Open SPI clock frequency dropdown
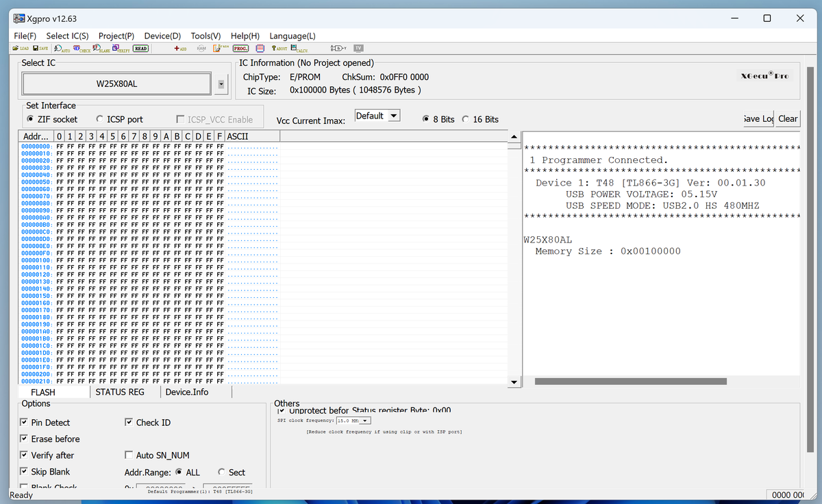This screenshot has height=504, width=822. coord(366,420)
